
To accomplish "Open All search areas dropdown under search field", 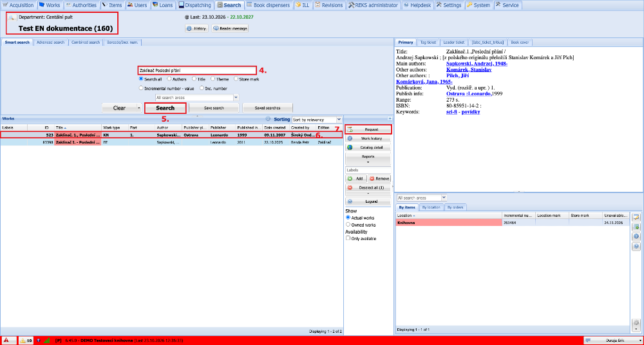I will 236,98.
